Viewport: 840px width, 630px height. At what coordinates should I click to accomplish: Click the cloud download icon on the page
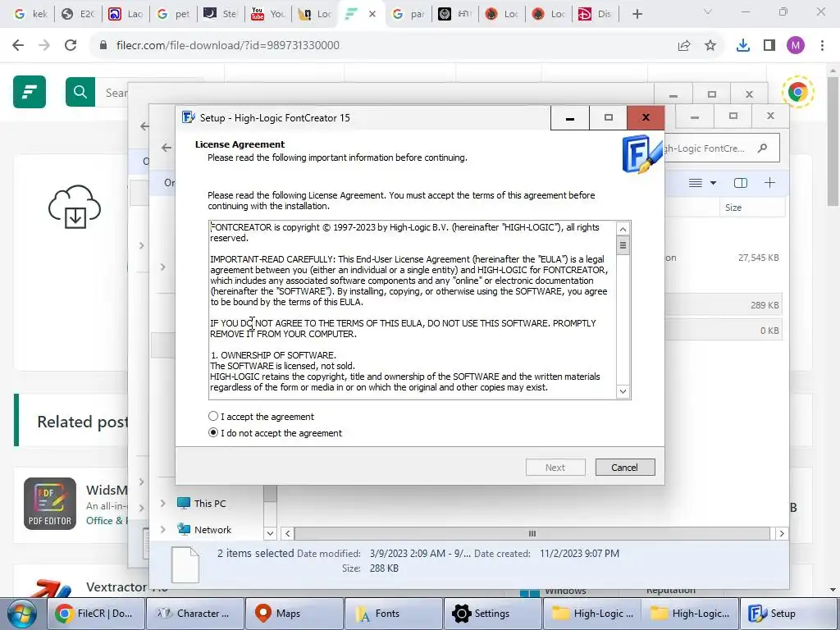point(75,207)
